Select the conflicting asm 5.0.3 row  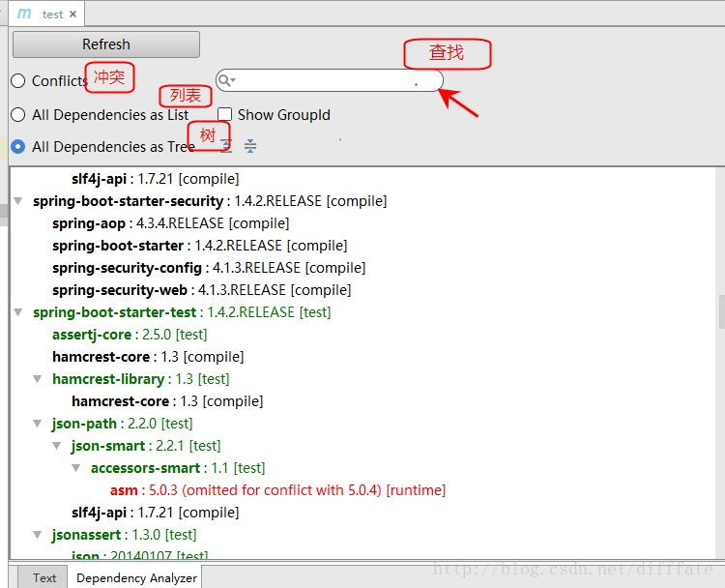pos(277,490)
